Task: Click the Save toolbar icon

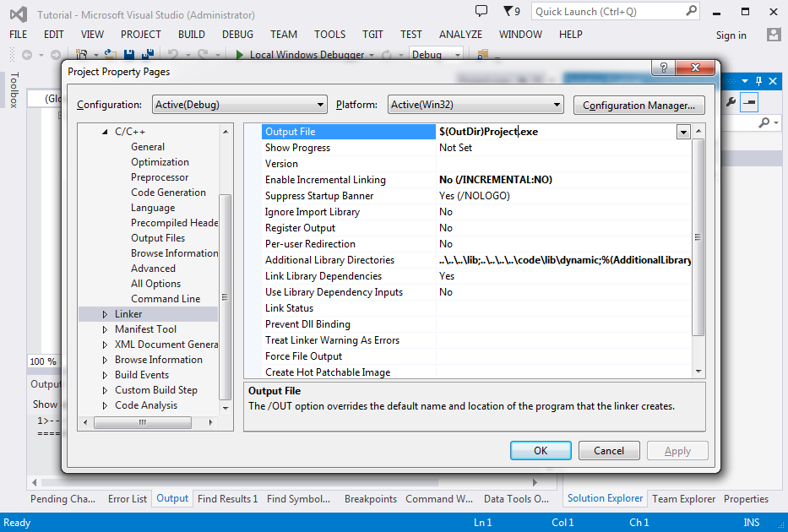Action: click(x=129, y=54)
